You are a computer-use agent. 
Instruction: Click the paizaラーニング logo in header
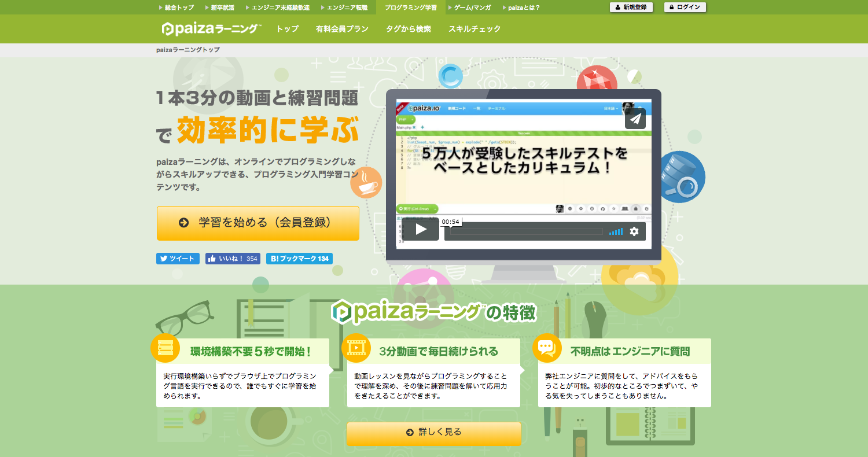[212, 28]
